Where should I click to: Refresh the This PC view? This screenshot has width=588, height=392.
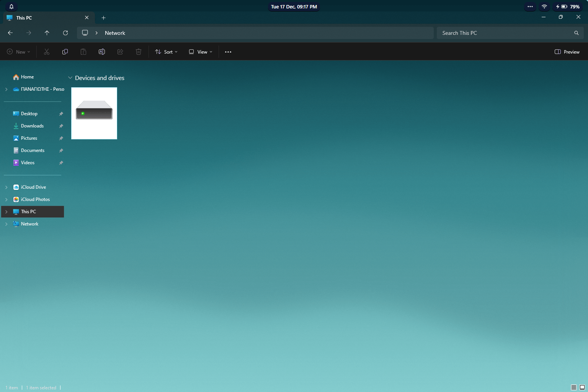pos(65,33)
